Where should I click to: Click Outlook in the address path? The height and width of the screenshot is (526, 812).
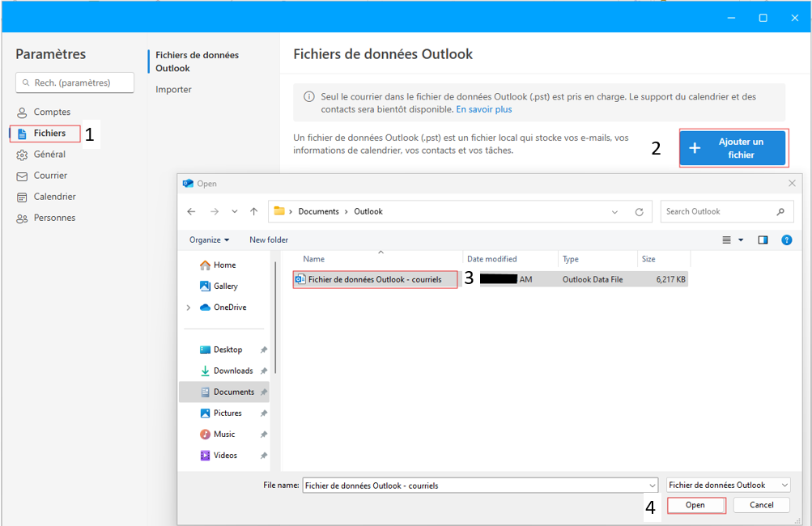pos(368,211)
